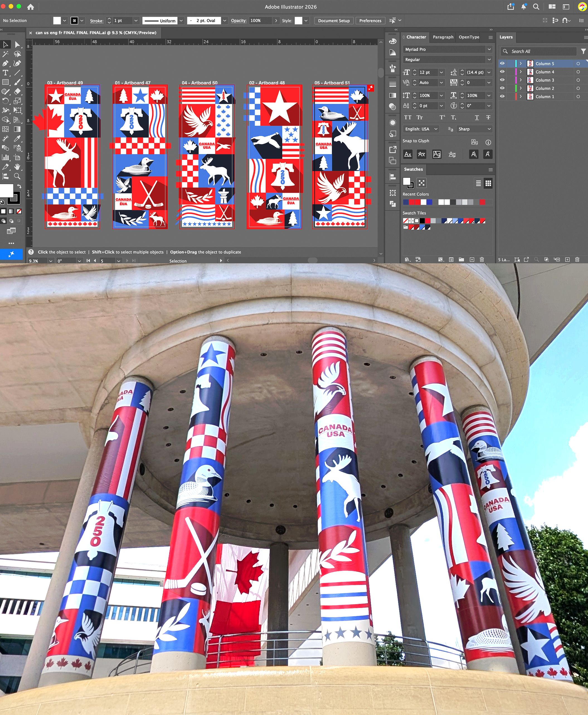The height and width of the screenshot is (715, 588).
Task: Select the Shape Builder tool
Action: point(5,120)
